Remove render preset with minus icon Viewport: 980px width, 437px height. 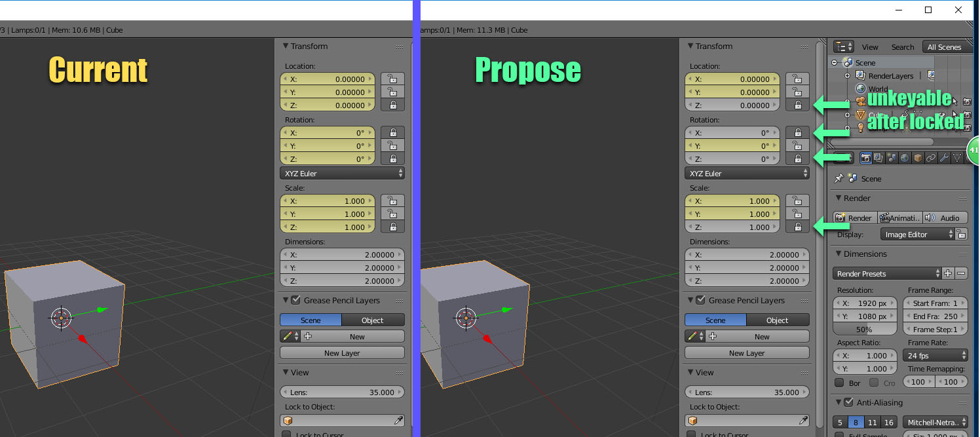961,274
